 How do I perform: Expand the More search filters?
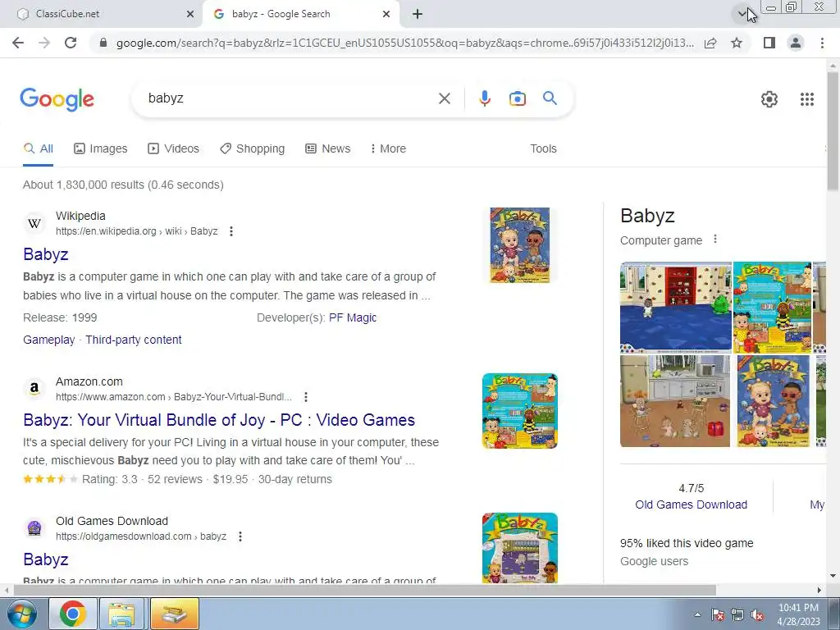tap(388, 149)
